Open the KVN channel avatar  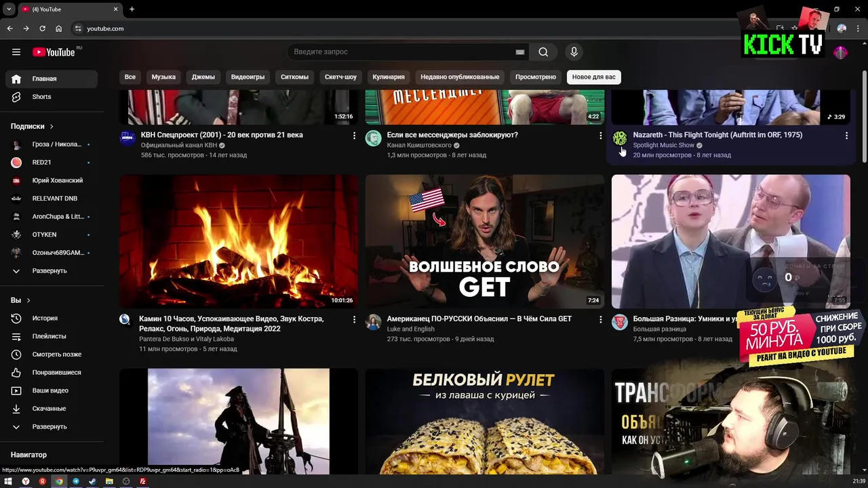(127, 138)
